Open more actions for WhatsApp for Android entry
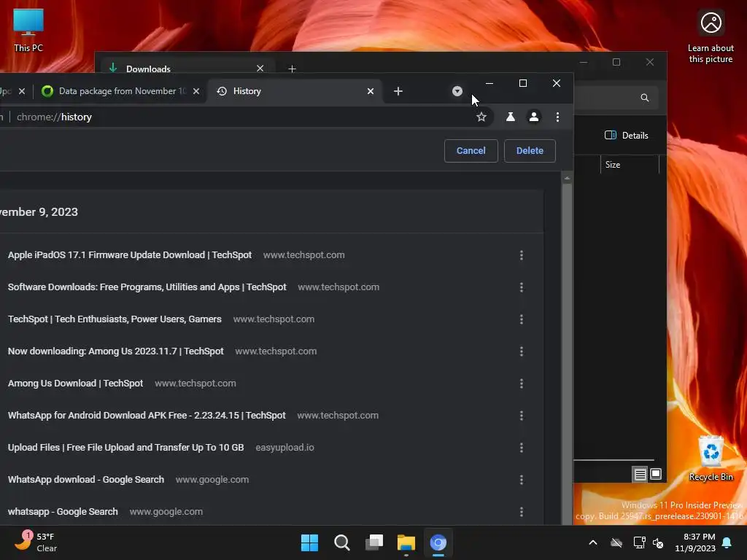747x560 pixels. 521,416
